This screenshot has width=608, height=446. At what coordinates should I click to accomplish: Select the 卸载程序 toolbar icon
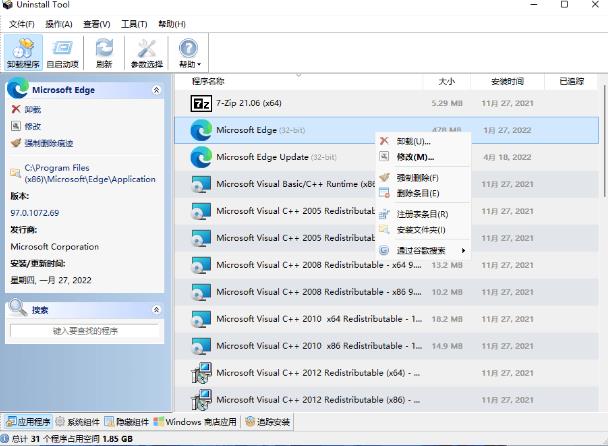[23, 52]
